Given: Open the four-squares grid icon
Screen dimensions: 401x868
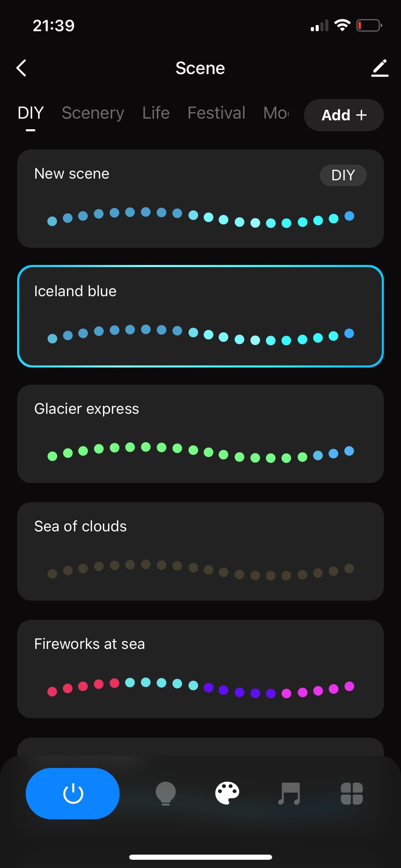Looking at the screenshot, I should pos(352,793).
